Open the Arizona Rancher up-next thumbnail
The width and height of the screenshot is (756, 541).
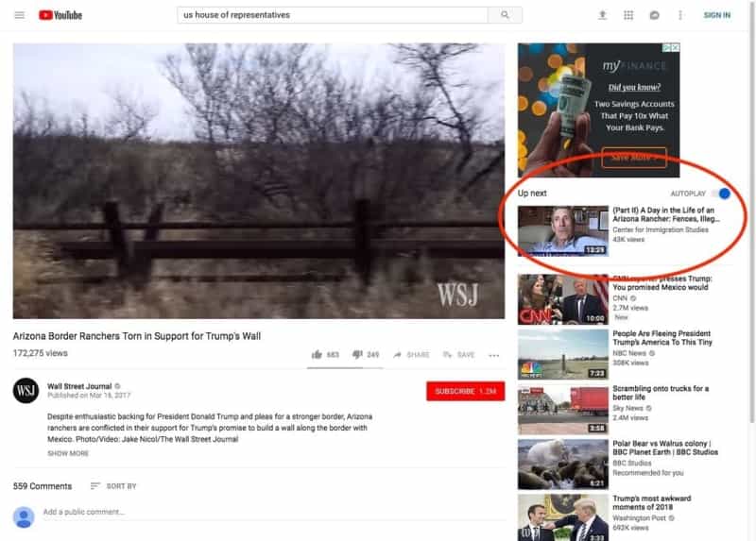[563, 230]
